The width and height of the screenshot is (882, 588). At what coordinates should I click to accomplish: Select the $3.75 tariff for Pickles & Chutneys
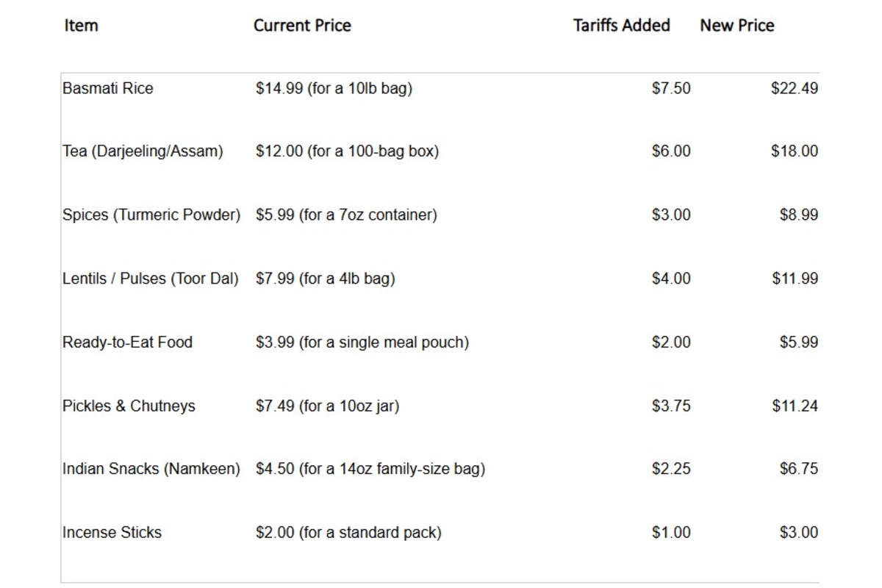pyautogui.click(x=670, y=406)
